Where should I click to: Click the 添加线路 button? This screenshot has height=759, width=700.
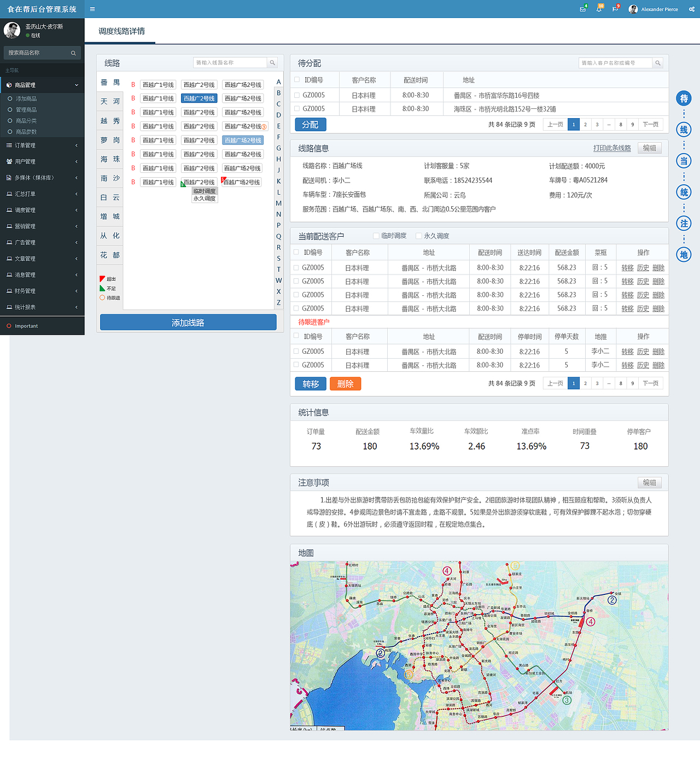tap(188, 323)
